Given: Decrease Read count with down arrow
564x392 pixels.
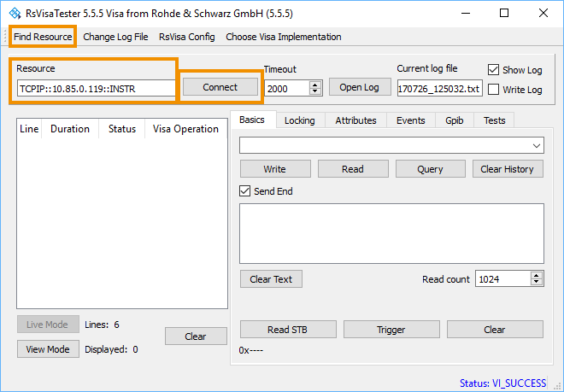Looking at the screenshot, I should (x=537, y=283).
